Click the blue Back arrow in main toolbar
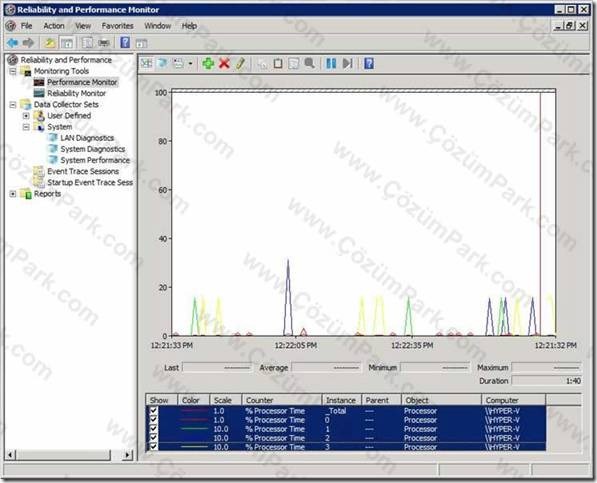The image size is (597, 483). (13, 43)
